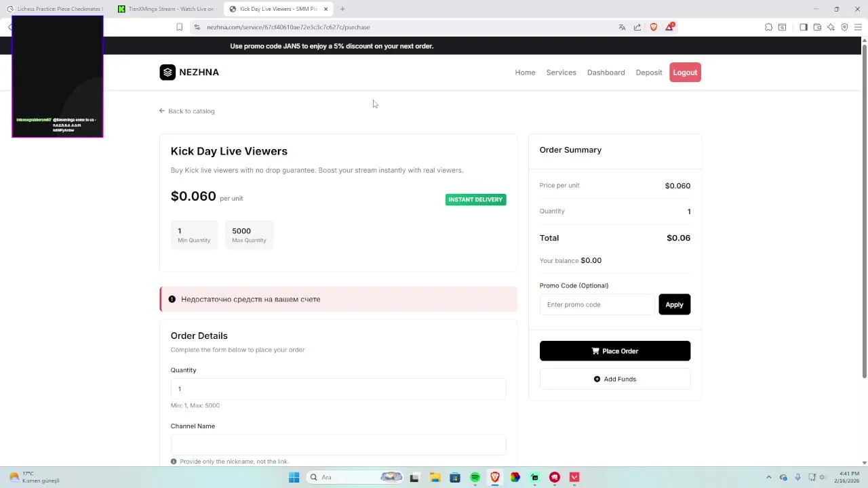This screenshot has width=868, height=488.
Task: Open the browser extensions puzzle icon
Action: click(768, 27)
